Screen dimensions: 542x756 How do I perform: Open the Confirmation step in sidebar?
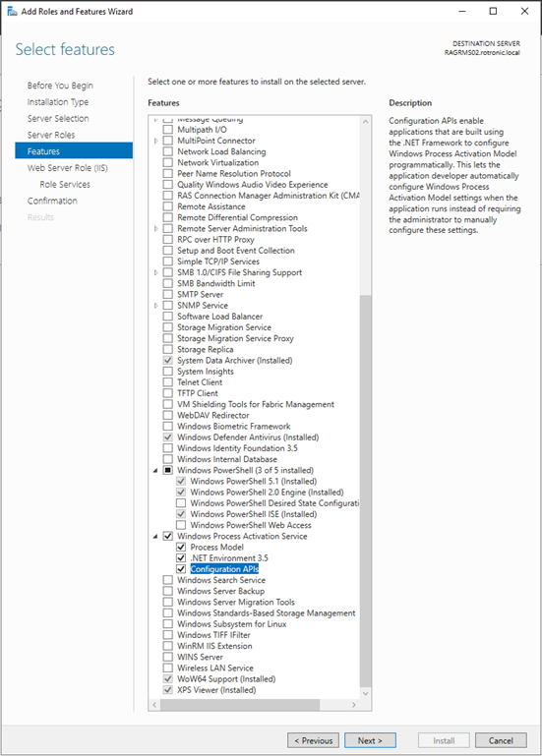pyautogui.click(x=52, y=202)
